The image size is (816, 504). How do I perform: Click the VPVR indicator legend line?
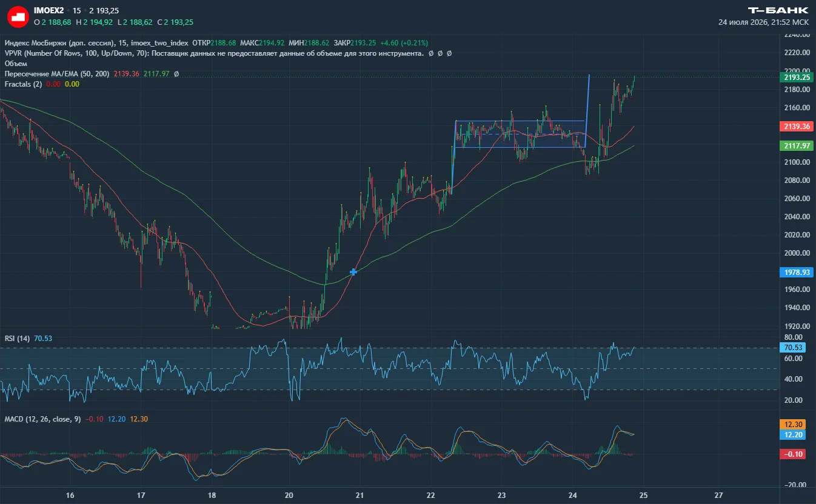[x=229, y=53]
